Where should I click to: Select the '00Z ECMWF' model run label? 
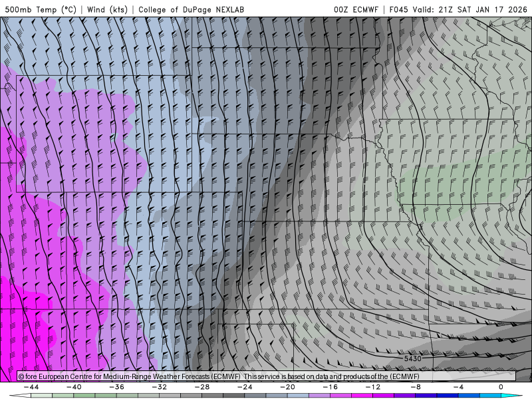click(356, 9)
